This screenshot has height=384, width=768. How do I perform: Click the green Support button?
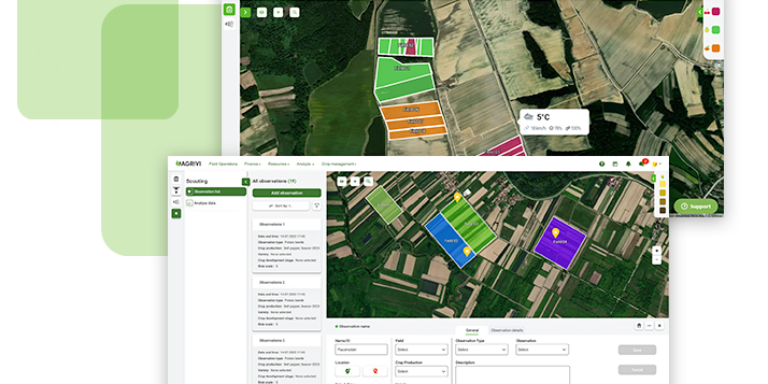pyautogui.click(x=696, y=206)
